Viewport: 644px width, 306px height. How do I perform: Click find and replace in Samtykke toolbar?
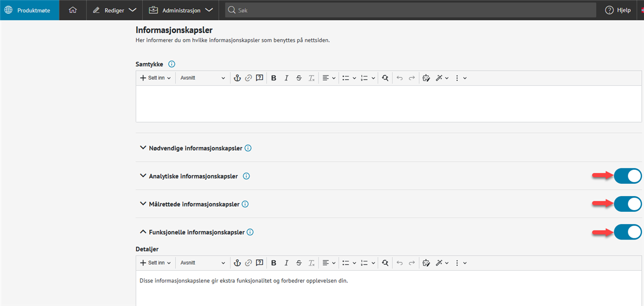click(x=385, y=78)
